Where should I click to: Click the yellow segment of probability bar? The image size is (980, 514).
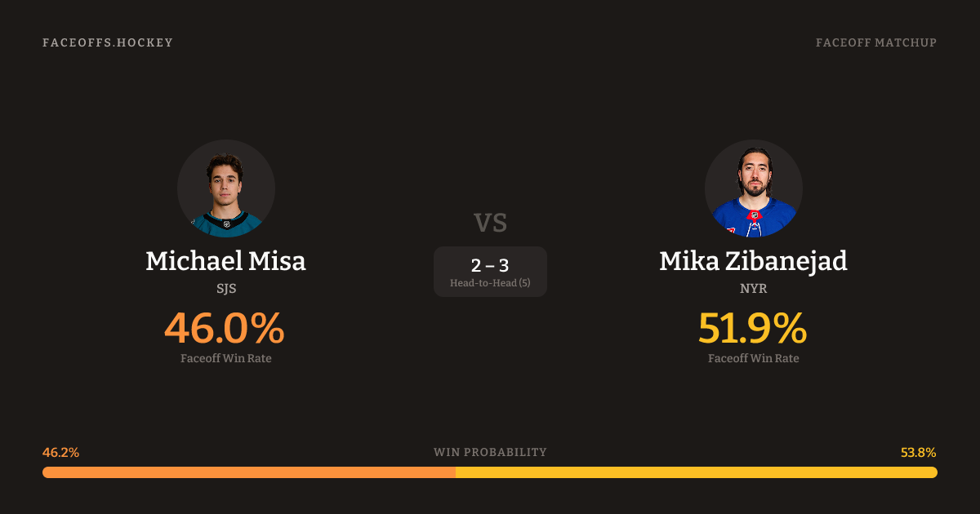(696, 472)
